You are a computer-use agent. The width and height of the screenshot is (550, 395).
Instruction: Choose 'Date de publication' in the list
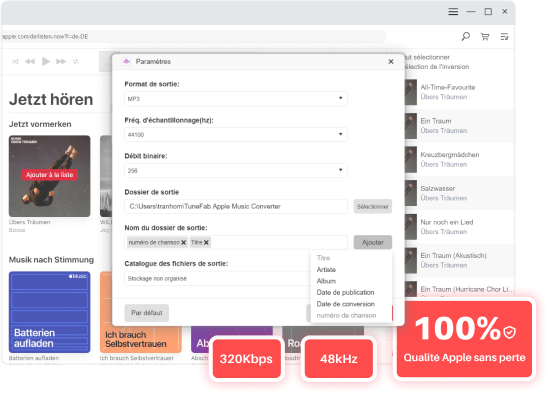[x=345, y=292]
